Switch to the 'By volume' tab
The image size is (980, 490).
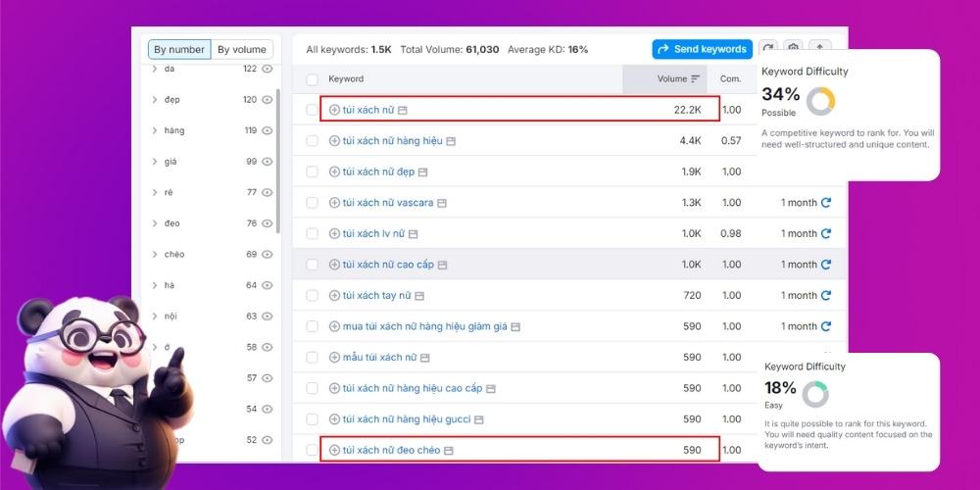242,49
